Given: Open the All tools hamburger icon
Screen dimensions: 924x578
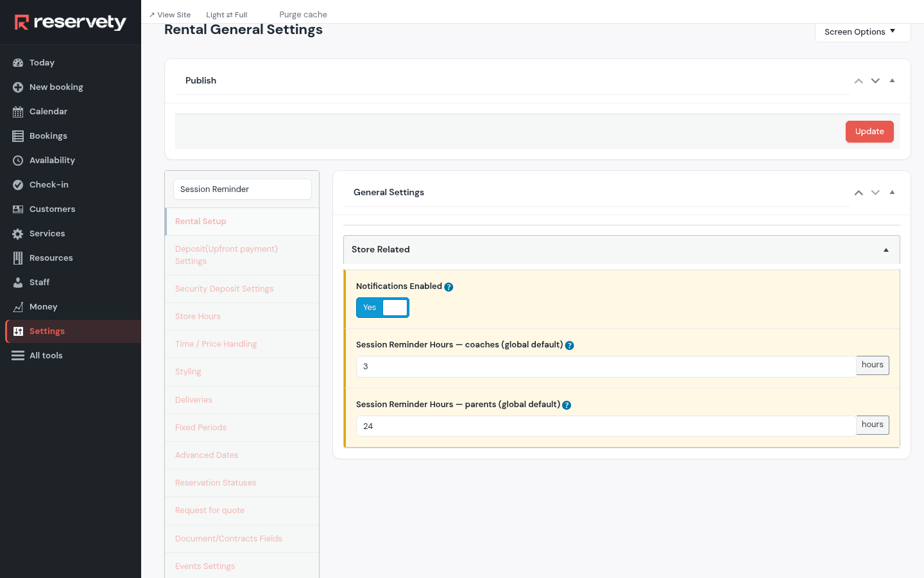Looking at the screenshot, I should (18, 356).
